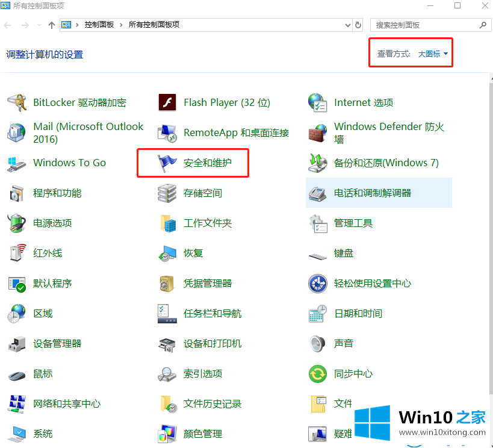Image resolution: width=493 pixels, height=448 pixels.
Task: Click the Forward navigation arrow
Action: [25, 25]
